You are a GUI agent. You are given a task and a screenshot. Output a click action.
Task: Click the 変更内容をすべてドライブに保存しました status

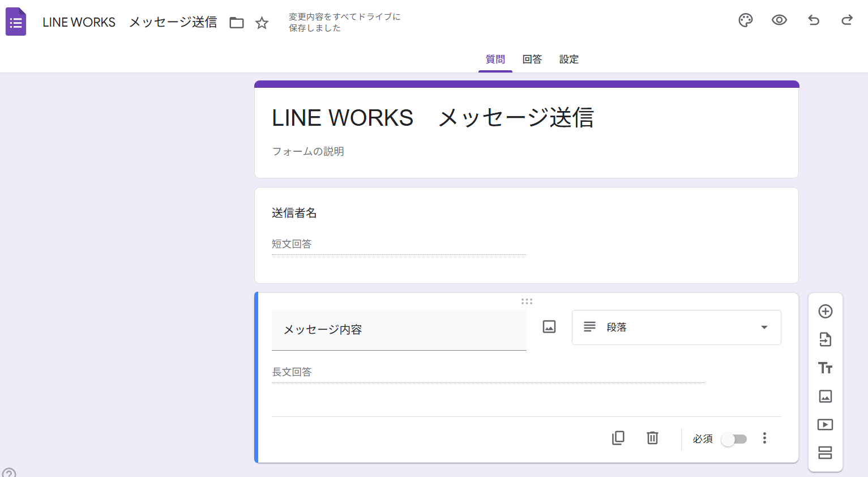click(344, 22)
